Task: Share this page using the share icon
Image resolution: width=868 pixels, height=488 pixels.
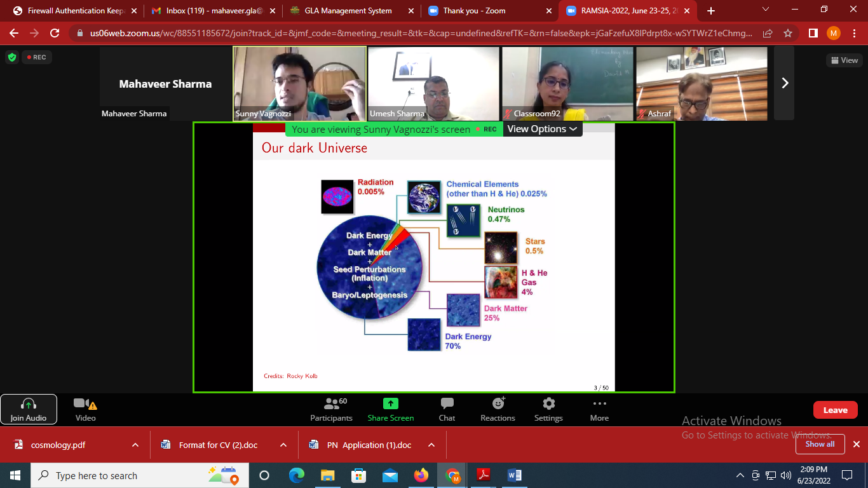Action: click(768, 33)
